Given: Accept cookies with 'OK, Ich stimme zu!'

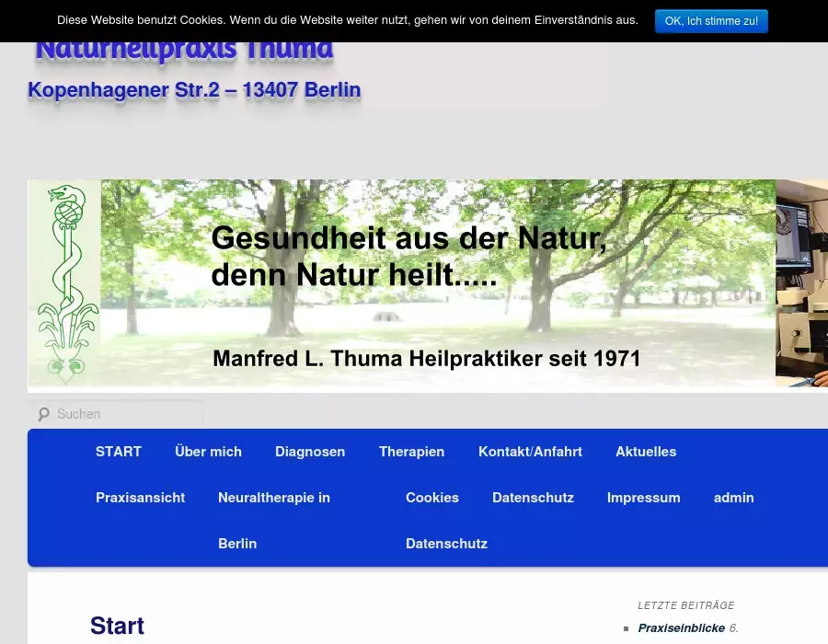Looking at the screenshot, I should coord(711,21).
